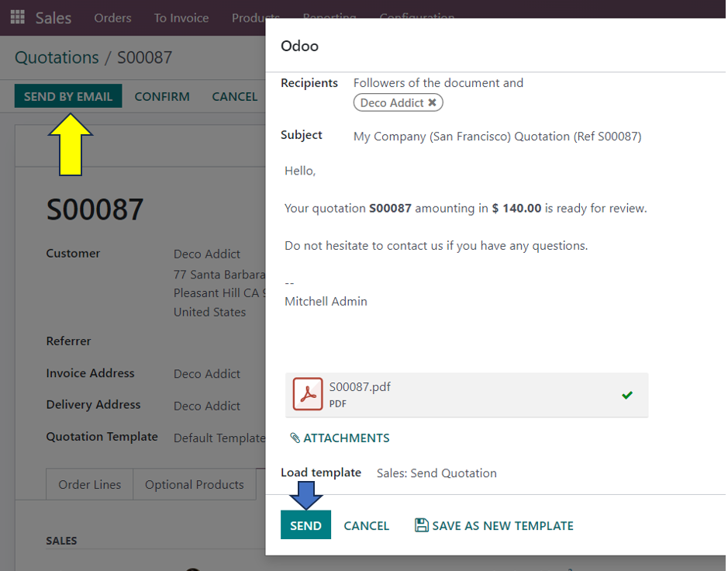This screenshot has height=571, width=728.
Task: Navigate to Quotations breadcrumb
Action: point(57,57)
